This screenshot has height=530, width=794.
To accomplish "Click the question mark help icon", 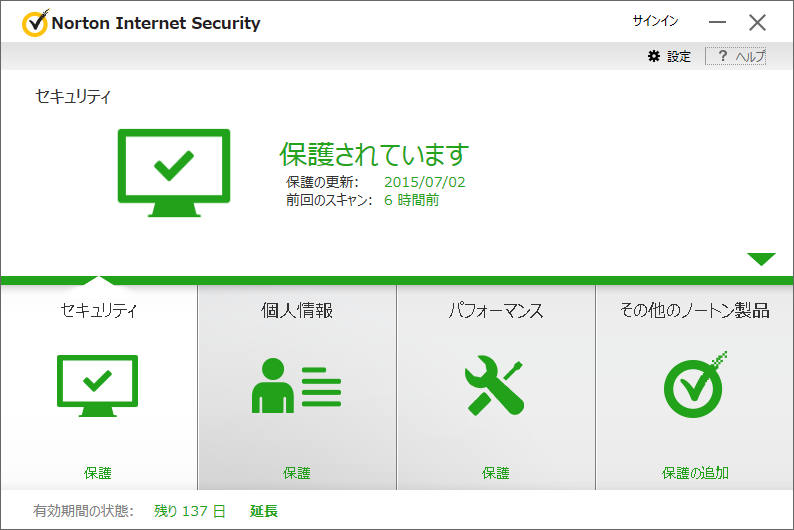I will click(723, 56).
